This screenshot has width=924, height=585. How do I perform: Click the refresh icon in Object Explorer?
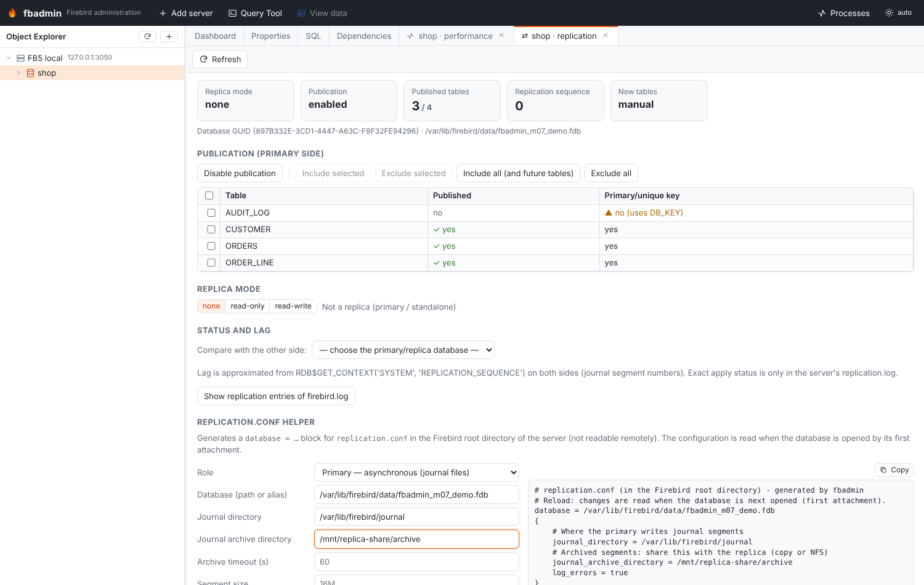(x=147, y=36)
